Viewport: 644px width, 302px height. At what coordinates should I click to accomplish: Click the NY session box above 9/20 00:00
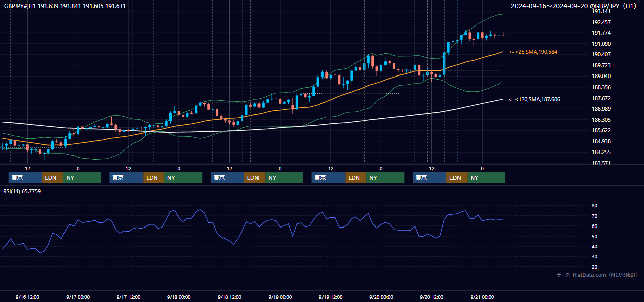[x=385, y=178]
